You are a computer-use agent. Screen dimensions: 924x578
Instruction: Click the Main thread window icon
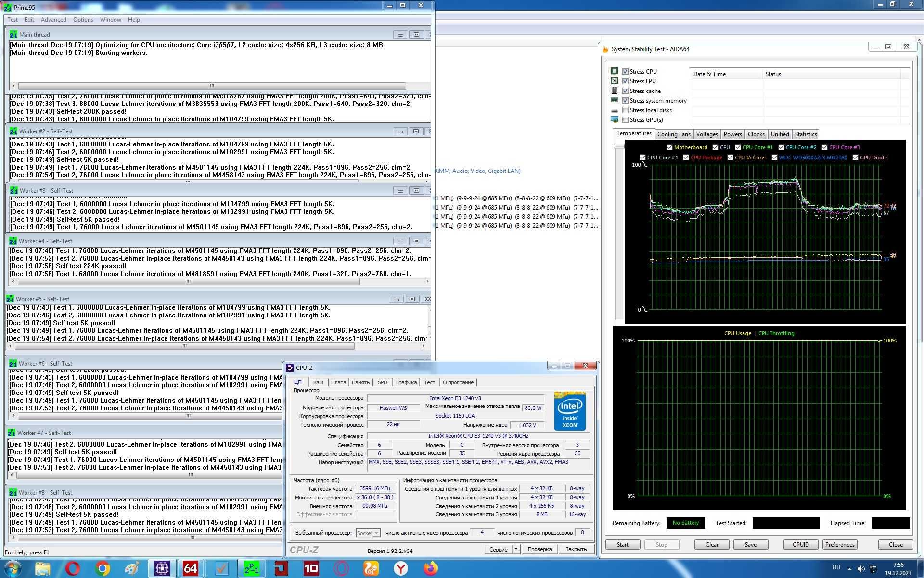[13, 35]
